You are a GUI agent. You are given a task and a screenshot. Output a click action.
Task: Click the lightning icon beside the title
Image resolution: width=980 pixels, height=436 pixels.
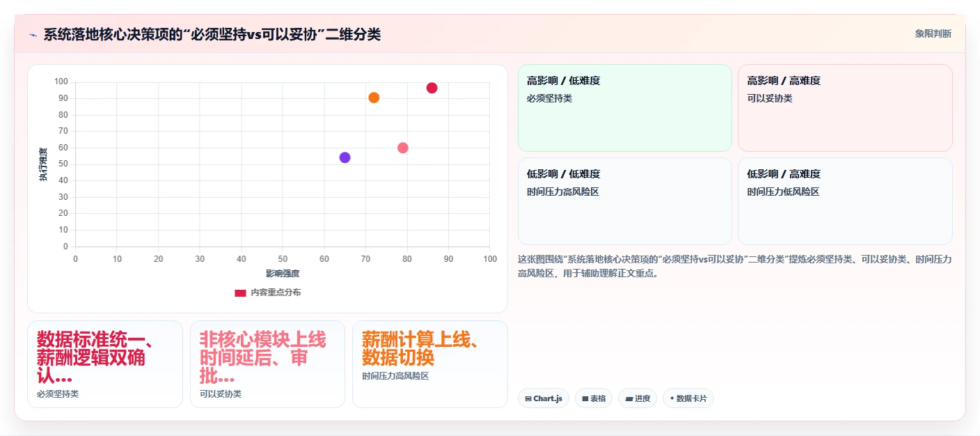[x=33, y=35]
